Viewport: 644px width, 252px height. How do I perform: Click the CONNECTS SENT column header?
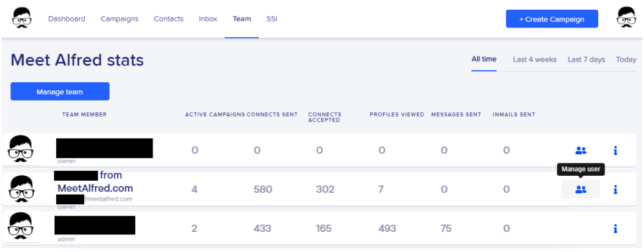[x=272, y=115]
